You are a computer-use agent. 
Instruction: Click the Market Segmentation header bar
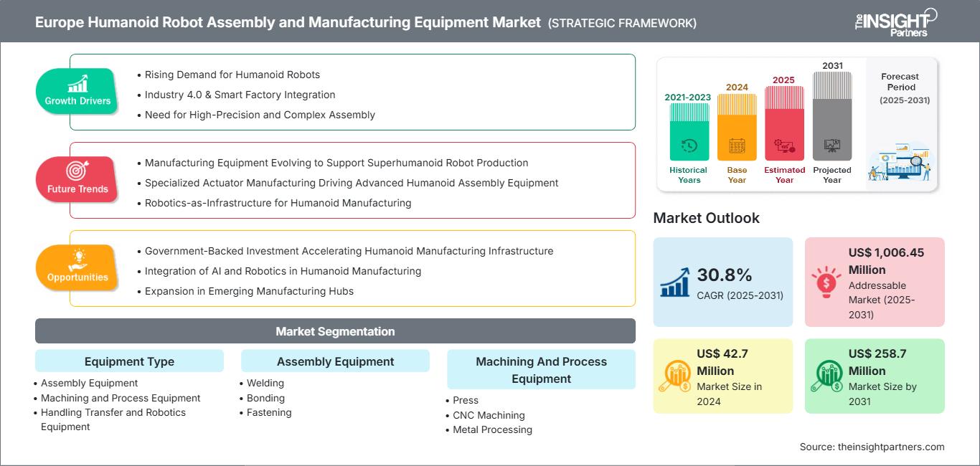tap(335, 331)
